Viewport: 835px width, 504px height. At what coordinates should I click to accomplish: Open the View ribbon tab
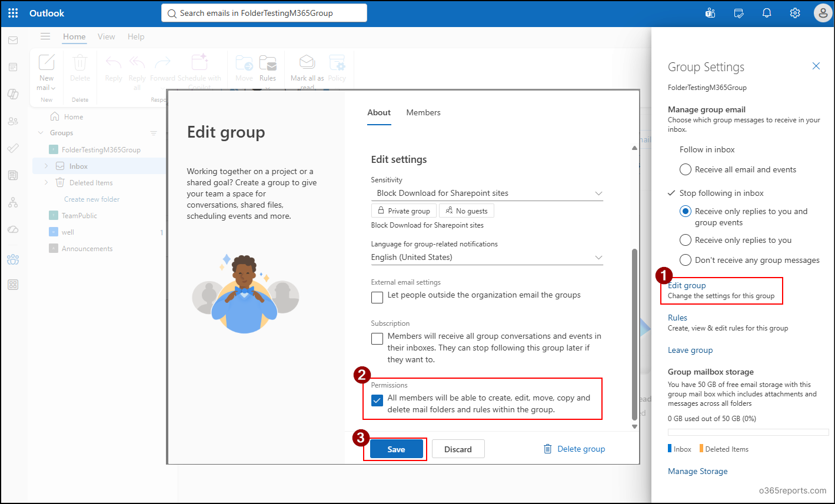point(107,36)
